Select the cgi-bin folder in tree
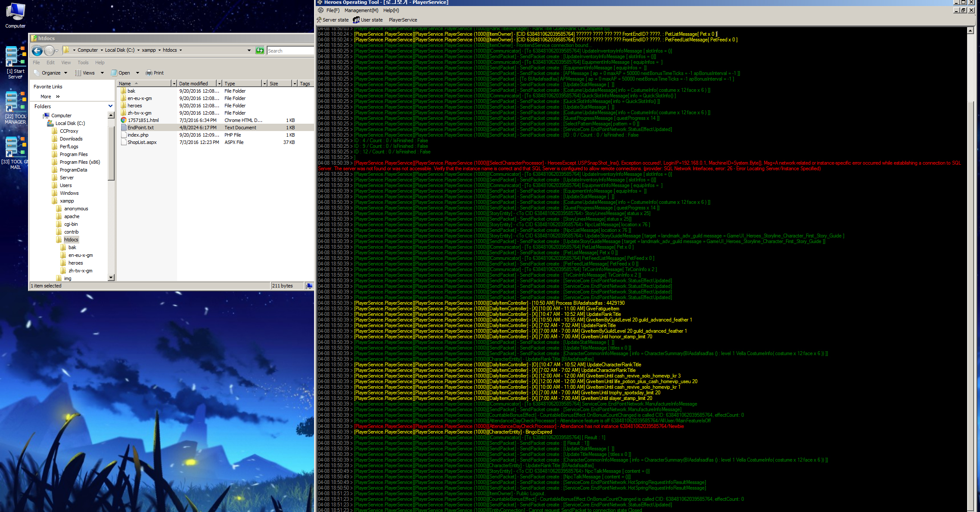Screen dimensions: 980x512 pyautogui.click(x=67, y=224)
